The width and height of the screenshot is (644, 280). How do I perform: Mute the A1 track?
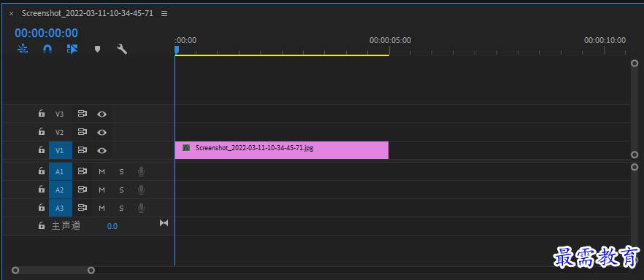coord(102,172)
